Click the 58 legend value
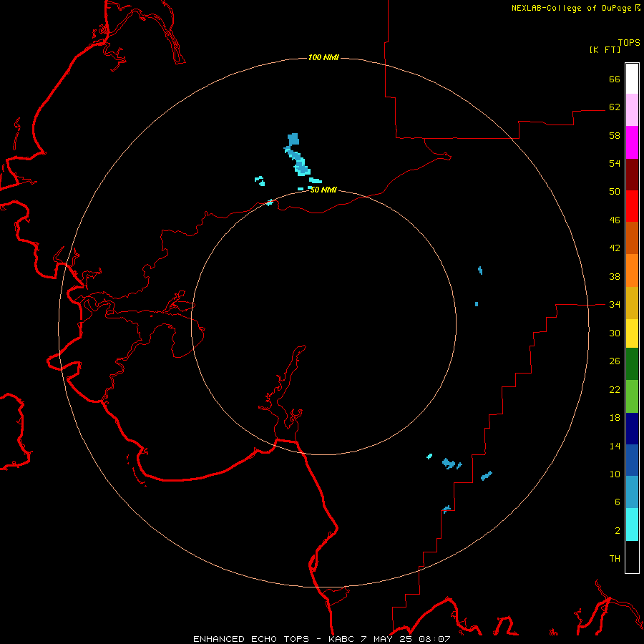 point(615,135)
